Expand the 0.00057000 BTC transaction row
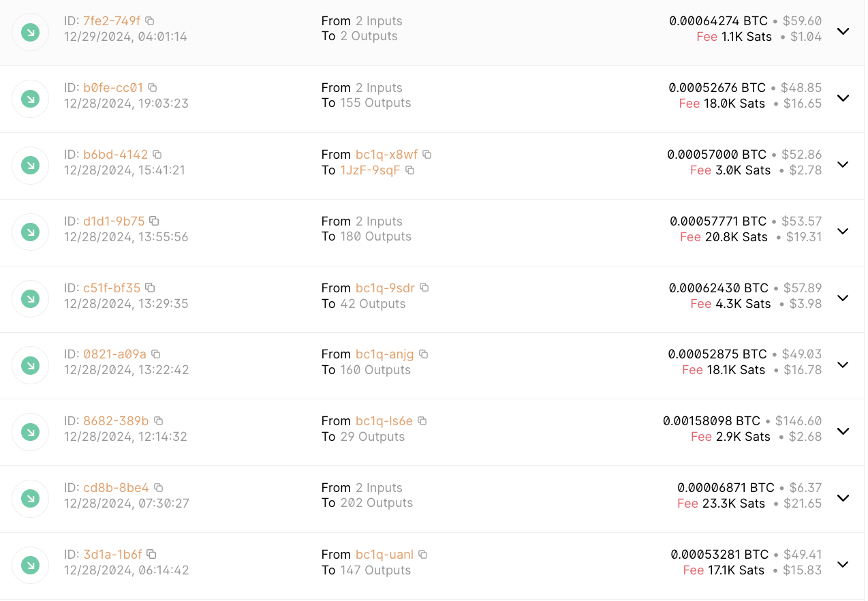Image resolution: width=868 pixels, height=601 pixels. pyautogui.click(x=843, y=165)
